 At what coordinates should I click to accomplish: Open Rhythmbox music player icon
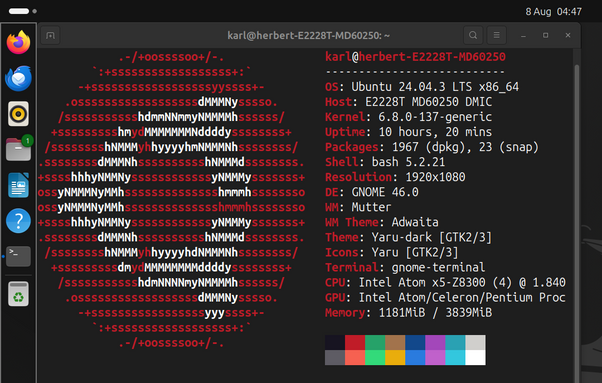18,114
